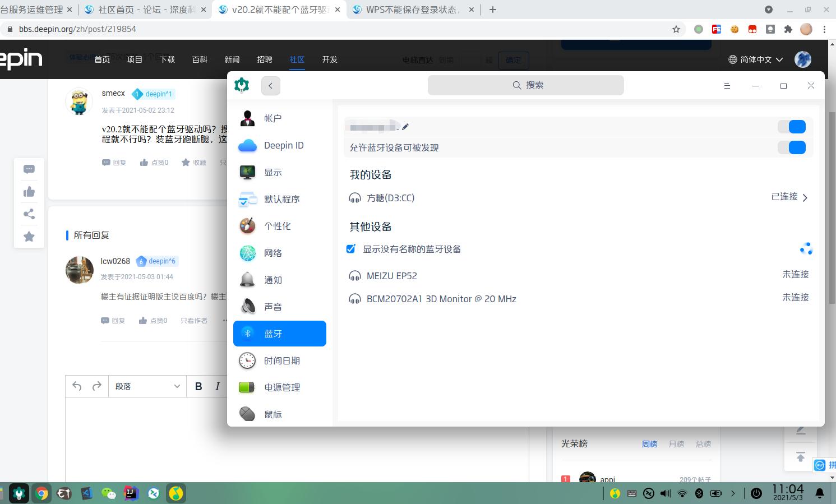The image size is (836, 504).
Task: Turn off the Bluetooth adapter switch
Action: 792,127
